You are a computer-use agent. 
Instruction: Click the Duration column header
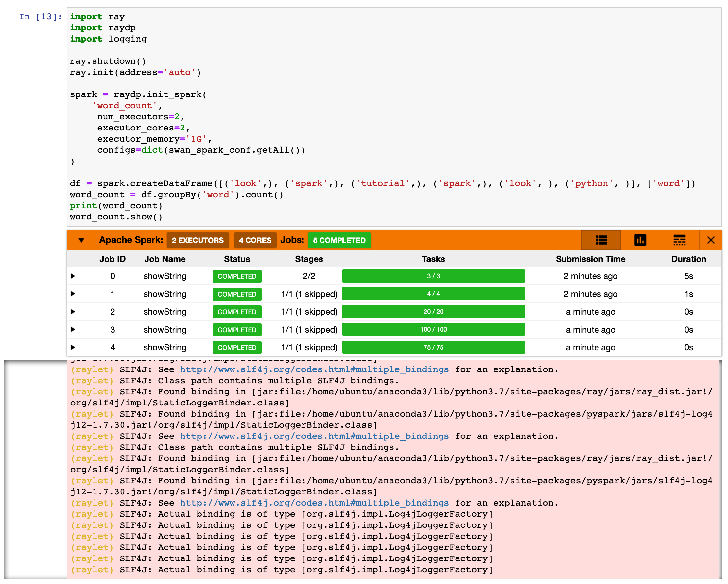pos(688,259)
